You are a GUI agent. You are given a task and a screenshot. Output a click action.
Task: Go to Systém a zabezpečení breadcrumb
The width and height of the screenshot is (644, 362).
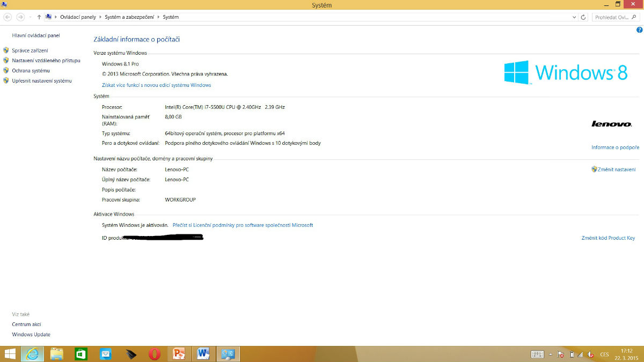(129, 17)
